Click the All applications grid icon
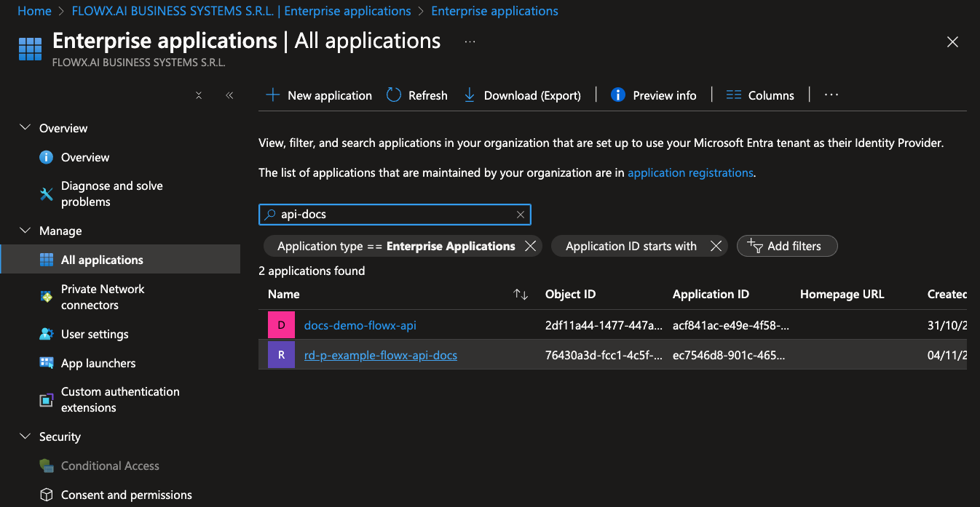 pos(47,260)
